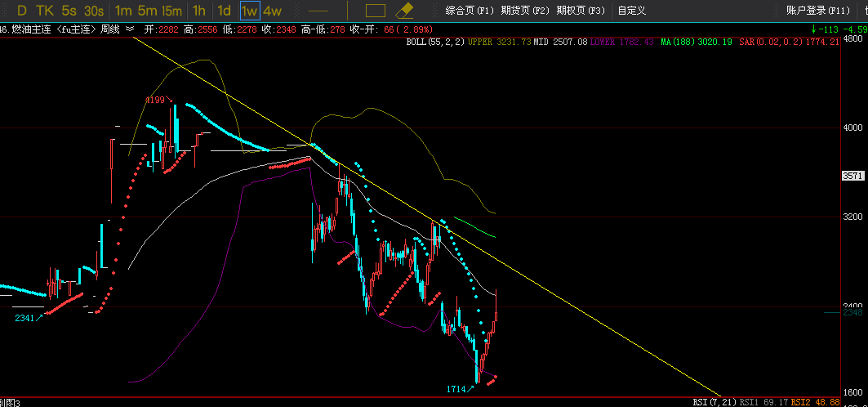Open the 期权页 (F3) tab
The height and width of the screenshot is (407, 868).
point(581,11)
